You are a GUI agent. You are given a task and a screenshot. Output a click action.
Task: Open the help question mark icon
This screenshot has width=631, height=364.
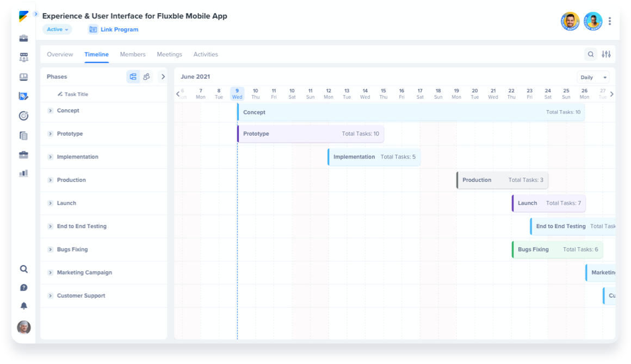tap(24, 287)
